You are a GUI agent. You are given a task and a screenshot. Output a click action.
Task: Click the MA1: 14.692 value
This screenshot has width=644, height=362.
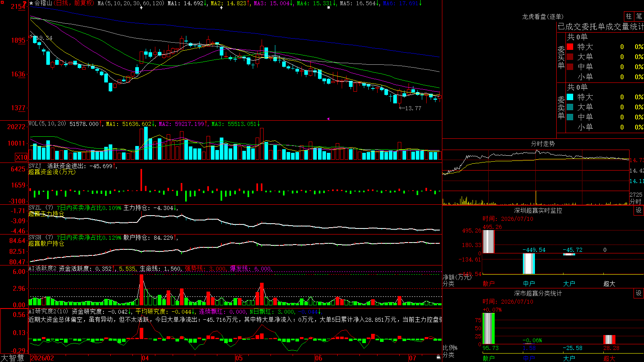187,3
